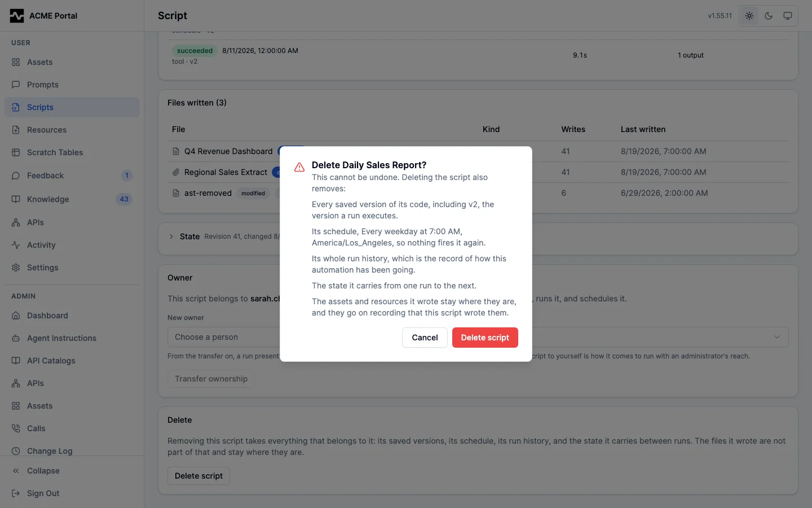
Task: Open the Regional Sales Extract file name
Action: [226, 172]
